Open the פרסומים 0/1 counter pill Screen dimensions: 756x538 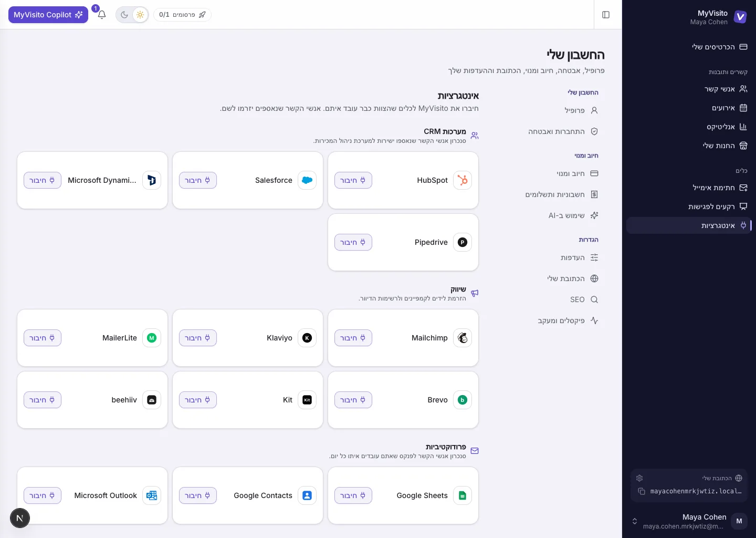[x=182, y=15]
